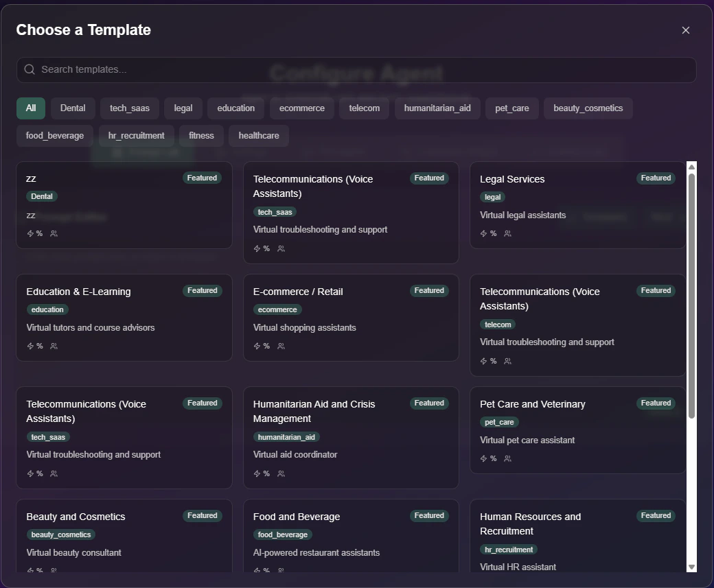Click the people icon on the E-commerce / Retail card
Viewport: 714px width, 588px height.
click(x=281, y=346)
